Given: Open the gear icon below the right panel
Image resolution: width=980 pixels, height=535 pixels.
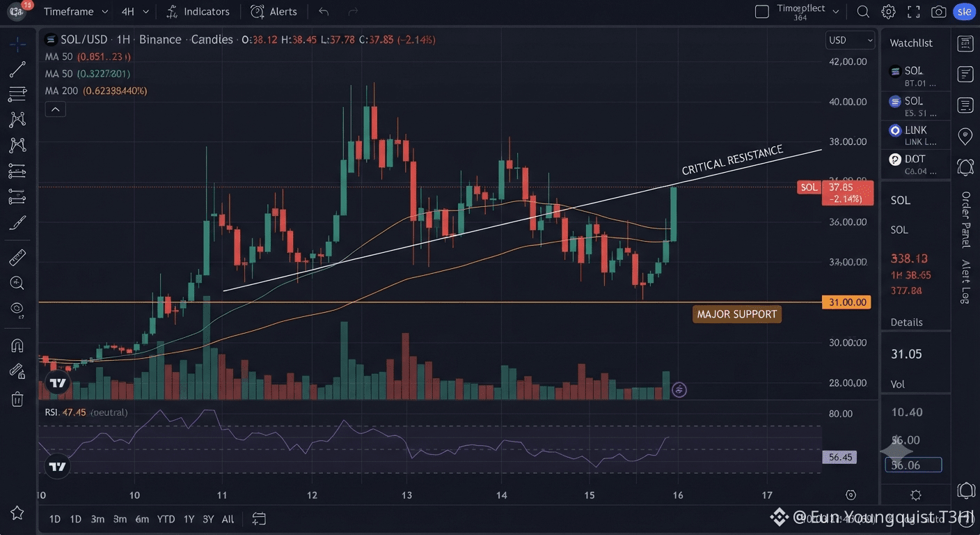Looking at the screenshot, I should coord(916,495).
